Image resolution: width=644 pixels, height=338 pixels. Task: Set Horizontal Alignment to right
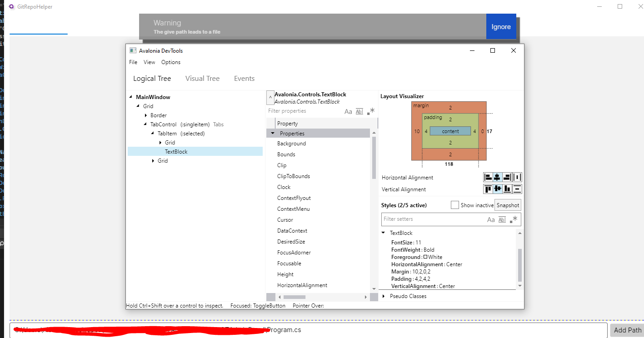(x=507, y=177)
